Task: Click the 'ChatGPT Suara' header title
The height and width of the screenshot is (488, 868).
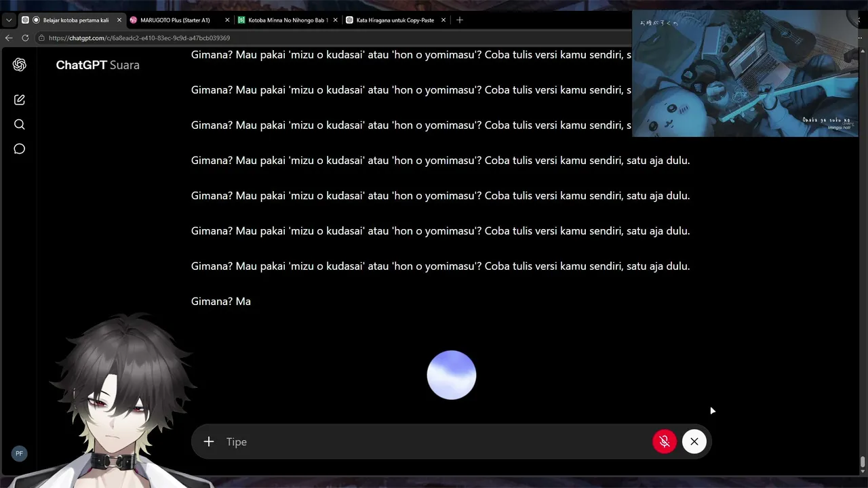Action: 98,65
